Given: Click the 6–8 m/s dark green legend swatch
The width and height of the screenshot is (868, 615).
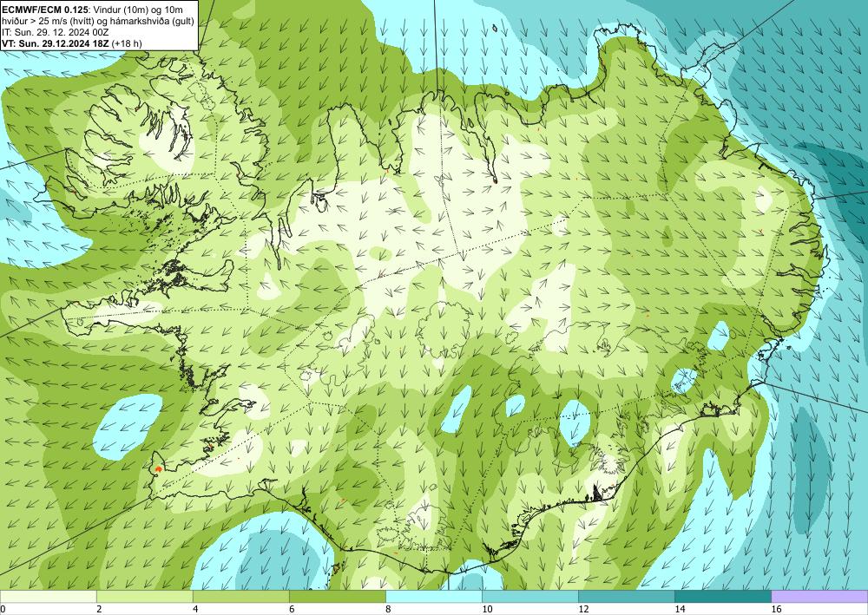Looking at the screenshot, I should (x=337, y=597).
